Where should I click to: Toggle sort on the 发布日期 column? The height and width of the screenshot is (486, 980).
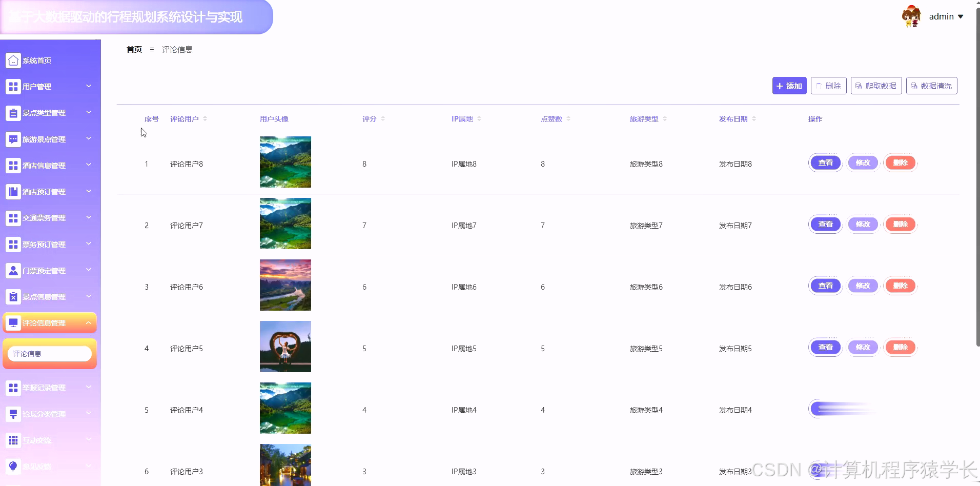coord(751,118)
